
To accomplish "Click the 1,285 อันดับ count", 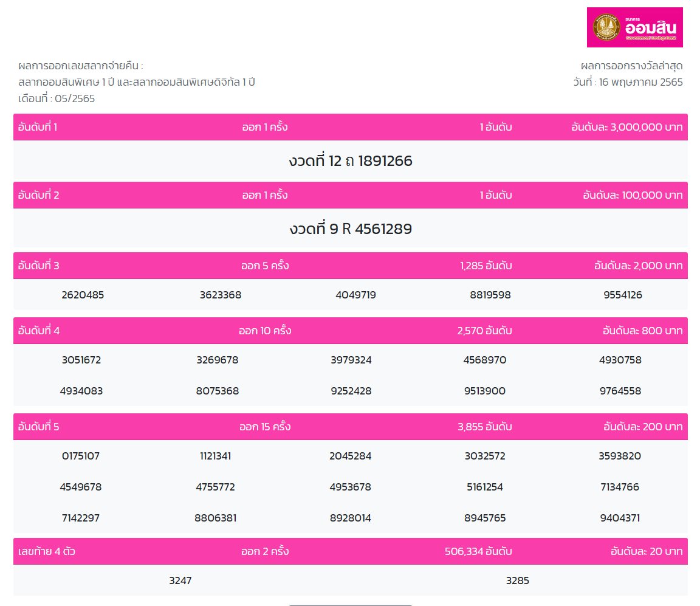I will (x=486, y=266).
